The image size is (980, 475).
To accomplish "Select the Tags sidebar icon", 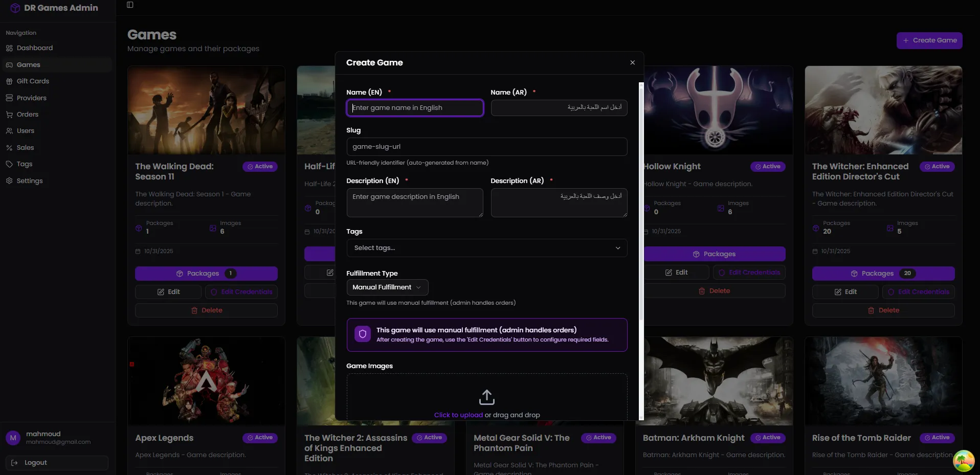I will [9, 164].
